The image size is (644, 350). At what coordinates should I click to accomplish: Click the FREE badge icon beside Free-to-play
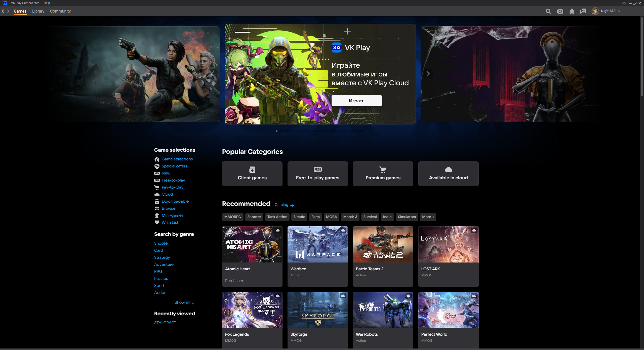pos(157,180)
